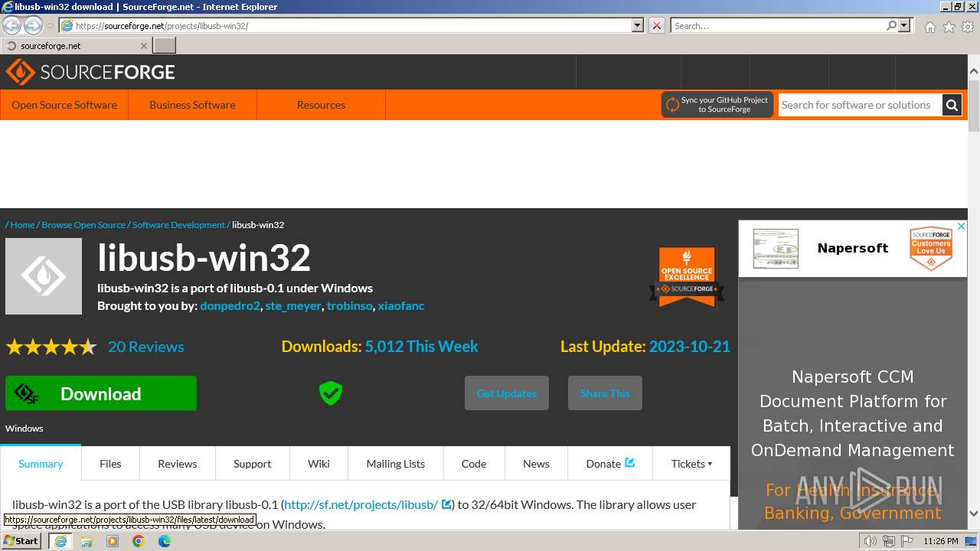980x551 pixels.
Task: Click the browser search magnifier icon
Action: (x=891, y=25)
